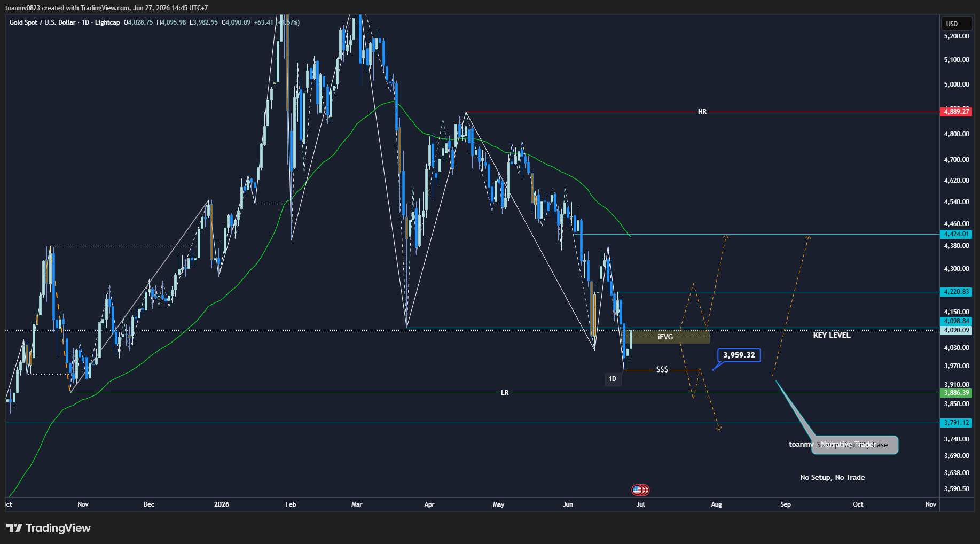Click the high value H4,095.98
Screen dimensions: 980x544
tap(171, 22)
